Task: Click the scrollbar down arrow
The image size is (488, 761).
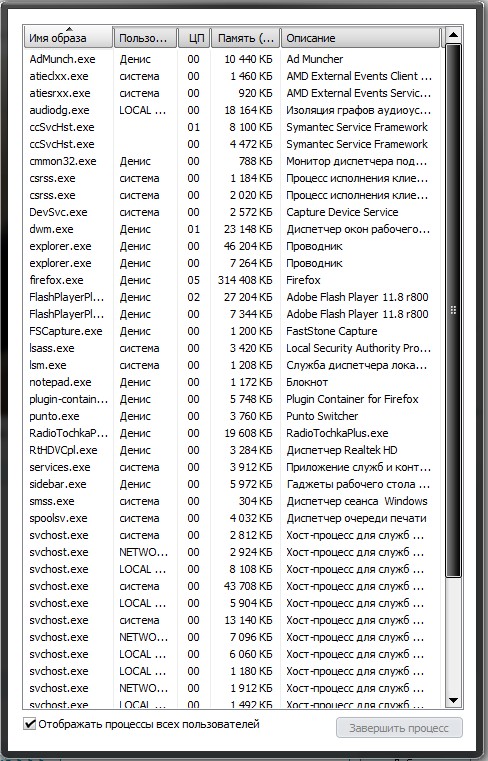Action: [453, 700]
